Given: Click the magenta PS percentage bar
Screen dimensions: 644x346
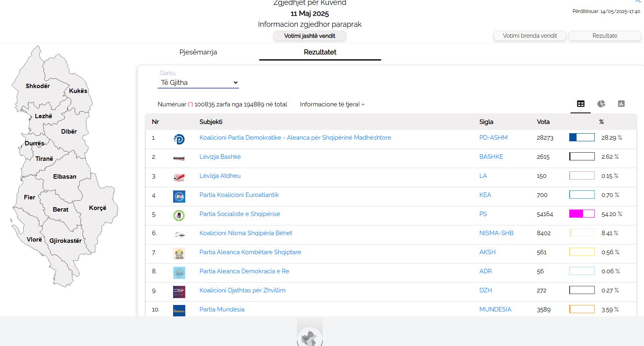Looking at the screenshot, I should (581, 214).
